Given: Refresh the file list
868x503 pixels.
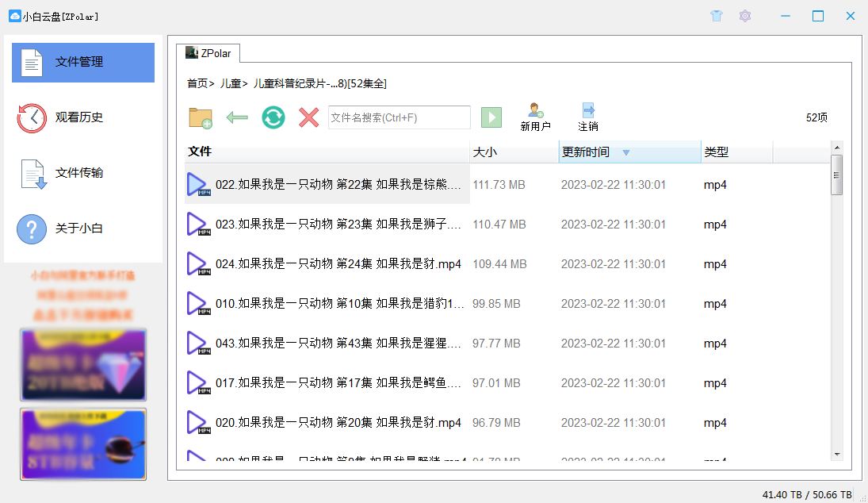Looking at the screenshot, I should click(273, 117).
